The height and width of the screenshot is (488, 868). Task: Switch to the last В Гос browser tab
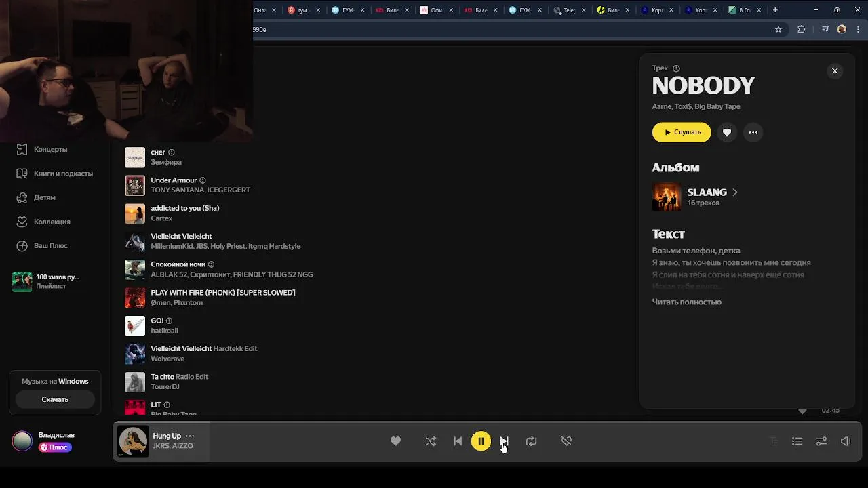point(745,10)
